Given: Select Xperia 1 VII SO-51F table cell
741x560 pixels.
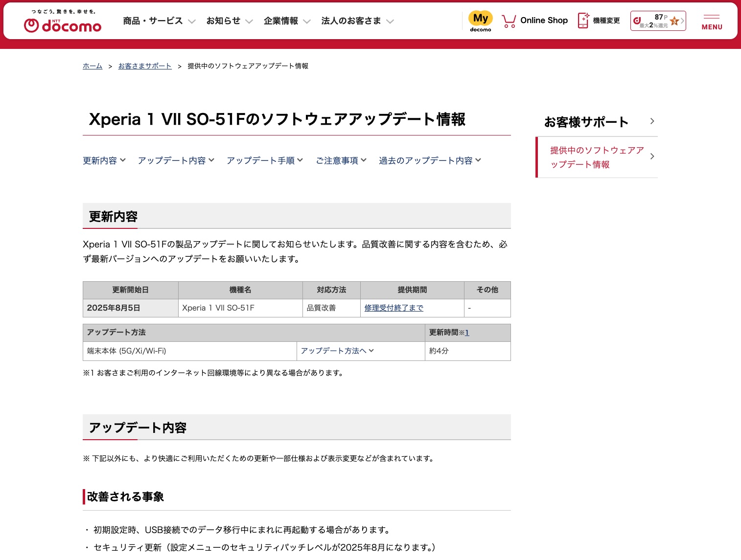Looking at the screenshot, I should [x=241, y=308].
